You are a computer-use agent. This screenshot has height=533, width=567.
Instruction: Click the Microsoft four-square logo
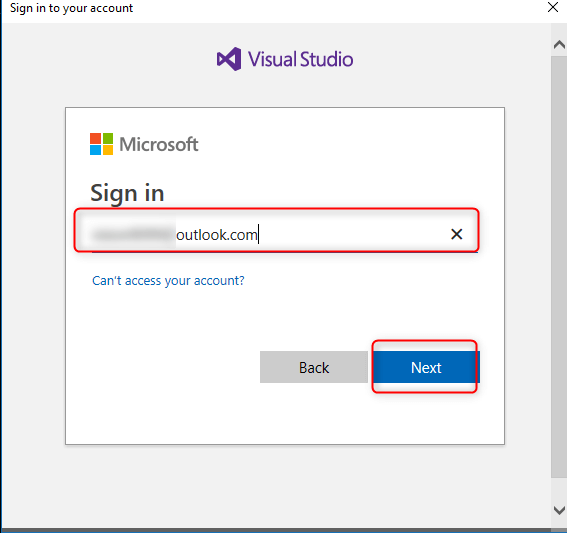click(x=102, y=144)
